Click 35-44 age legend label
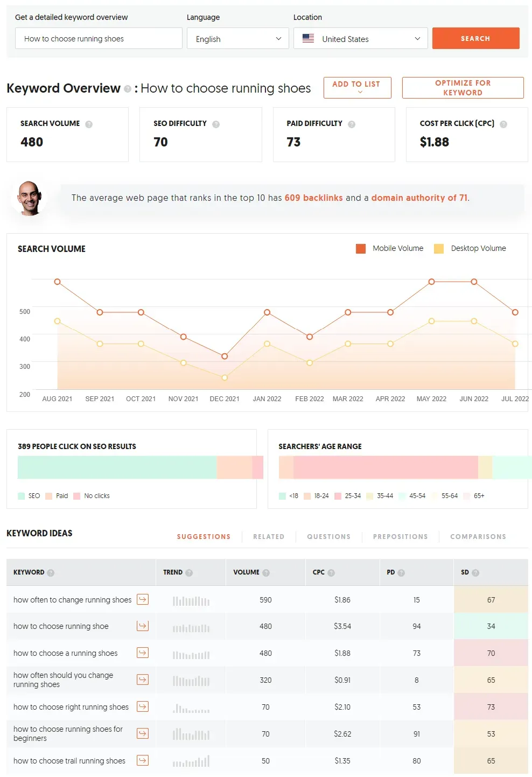 (385, 496)
